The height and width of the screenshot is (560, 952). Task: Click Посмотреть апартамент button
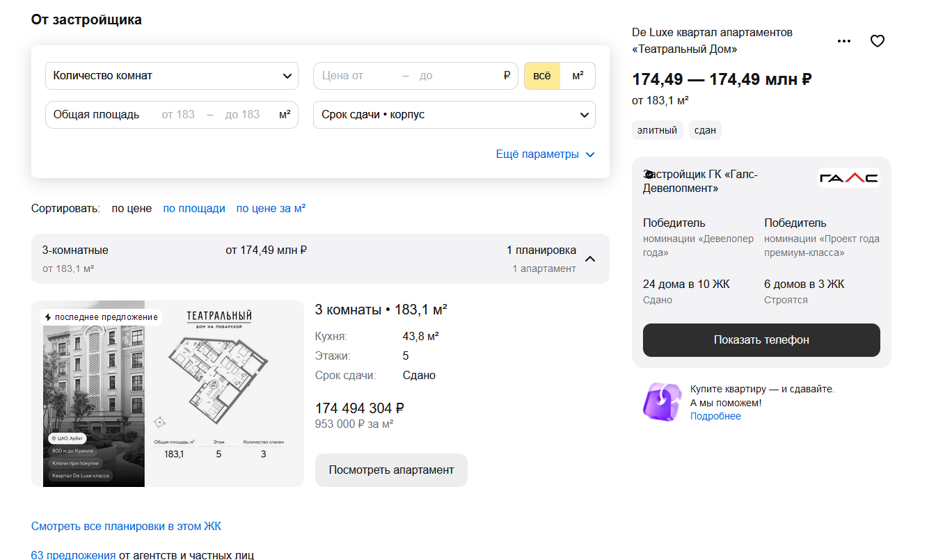click(391, 470)
